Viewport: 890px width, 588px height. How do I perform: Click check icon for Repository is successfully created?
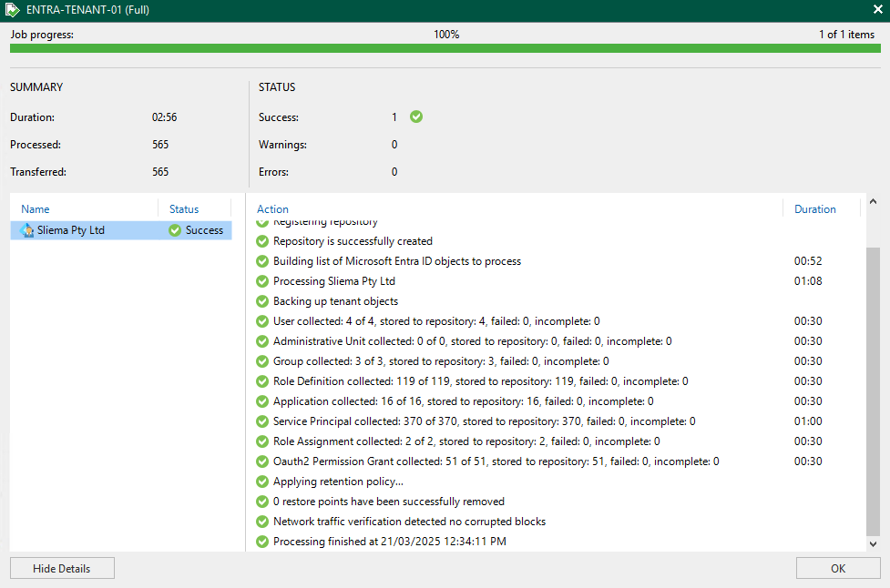(261, 241)
